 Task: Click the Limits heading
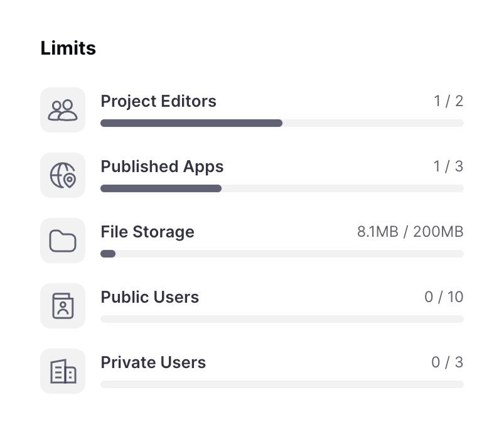[x=68, y=48]
